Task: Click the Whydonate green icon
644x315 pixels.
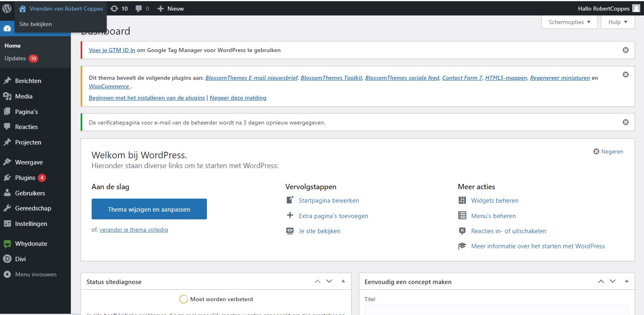Action: pyautogui.click(x=7, y=244)
